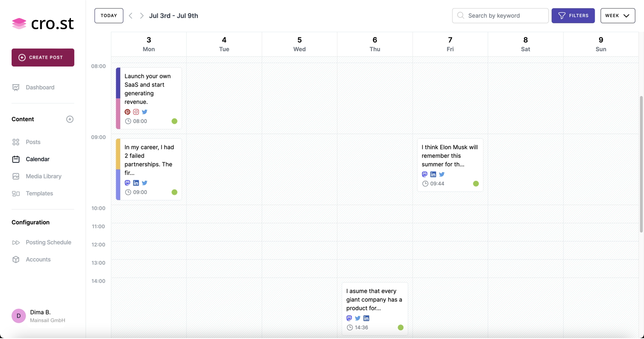
Task: Open the Posts section
Action: point(33,142)
